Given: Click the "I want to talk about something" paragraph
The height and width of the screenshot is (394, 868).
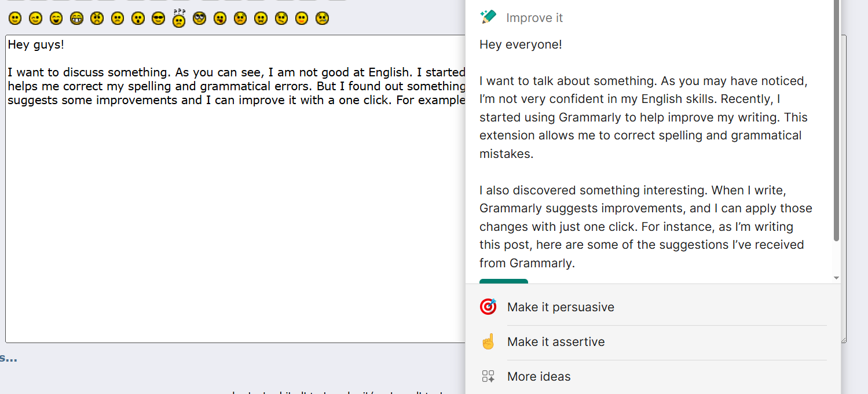Looking at the screenshot, I should coord(643,117).
